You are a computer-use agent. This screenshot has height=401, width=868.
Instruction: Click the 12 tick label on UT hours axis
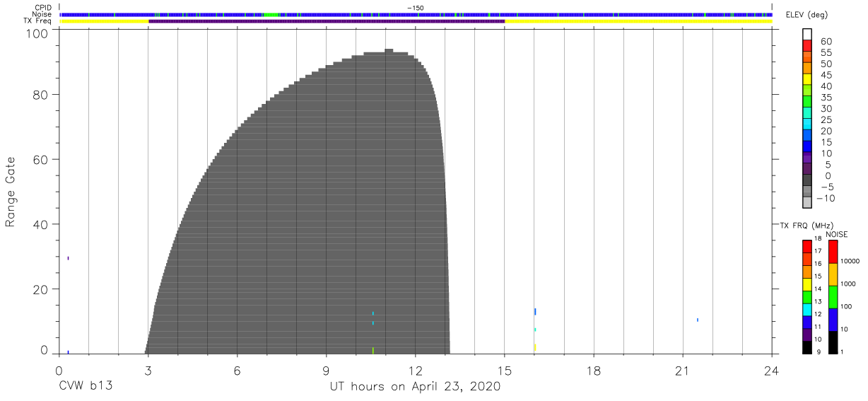[x=415, y=371]
